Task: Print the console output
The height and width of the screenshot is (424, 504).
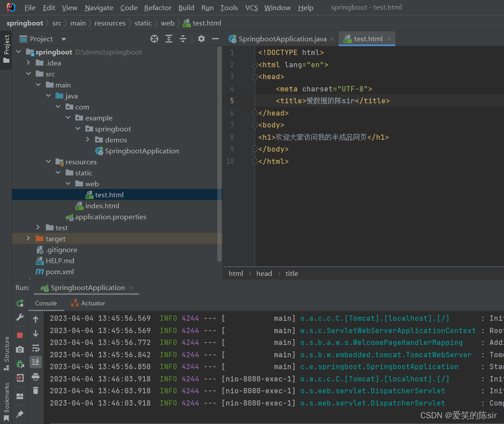Action: tap(36, 377)
